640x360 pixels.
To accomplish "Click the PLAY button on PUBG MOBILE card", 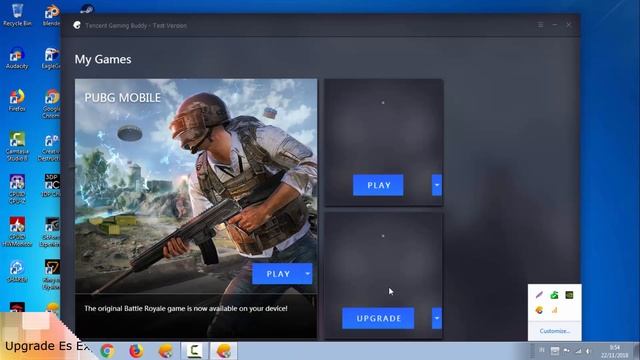I will click(278, 274).
